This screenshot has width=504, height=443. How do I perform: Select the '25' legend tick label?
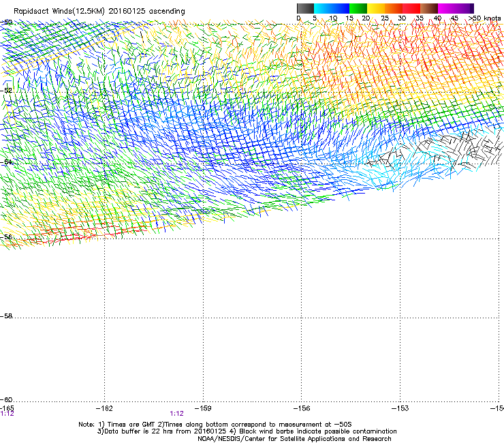pyautogui.click(x=385, y=18)
